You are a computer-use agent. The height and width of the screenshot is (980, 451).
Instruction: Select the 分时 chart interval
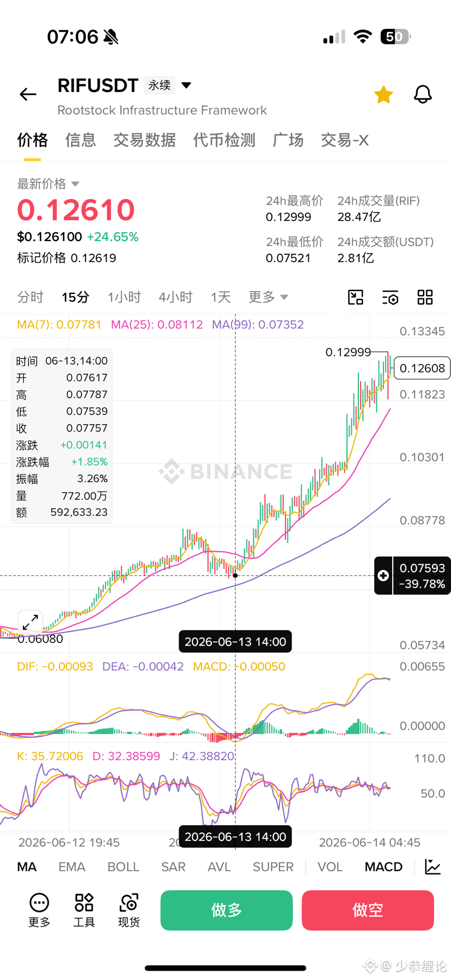(30, 297)
